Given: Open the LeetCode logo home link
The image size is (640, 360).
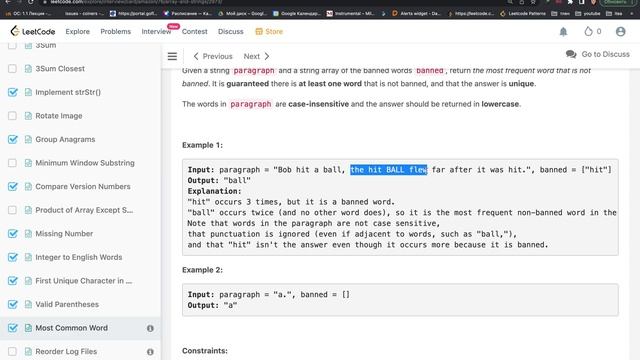Looking at the screenshot, I should pos(33,31).
